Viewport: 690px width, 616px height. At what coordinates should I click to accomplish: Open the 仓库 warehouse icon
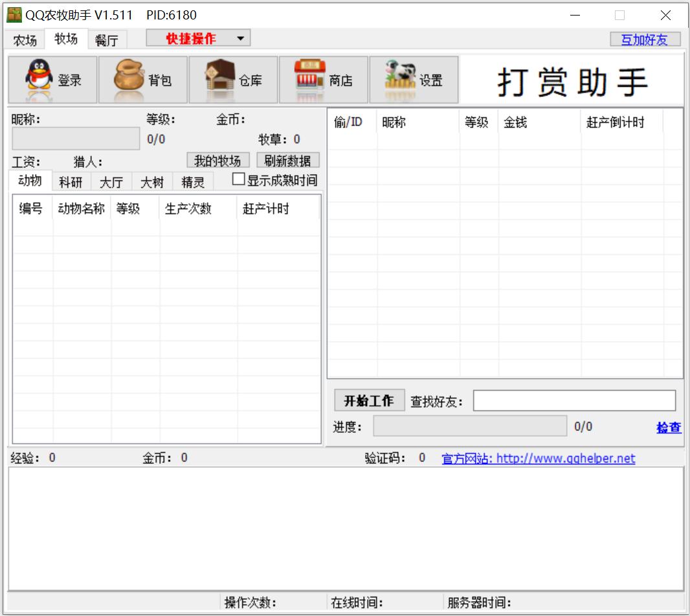tap(220, 80)
